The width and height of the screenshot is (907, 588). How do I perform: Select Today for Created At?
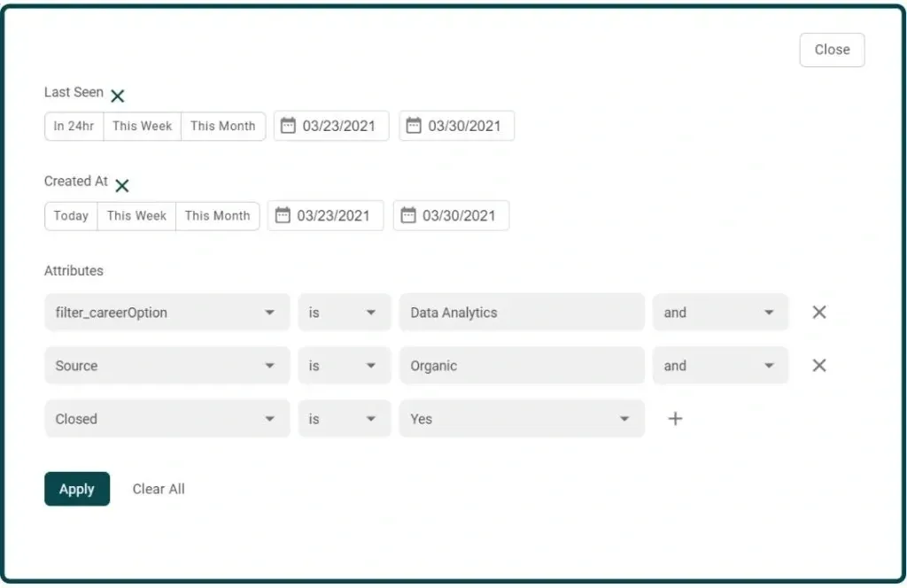tap(70, 215)
